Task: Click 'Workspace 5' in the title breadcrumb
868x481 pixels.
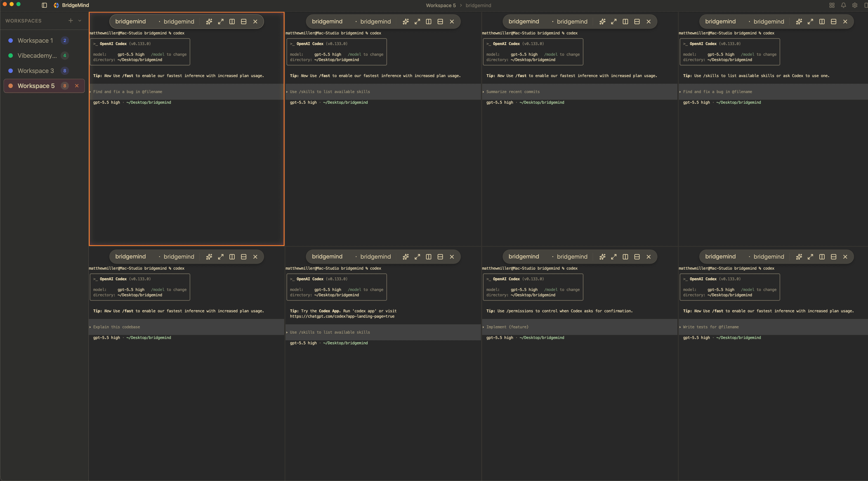Action: [441, 5]
